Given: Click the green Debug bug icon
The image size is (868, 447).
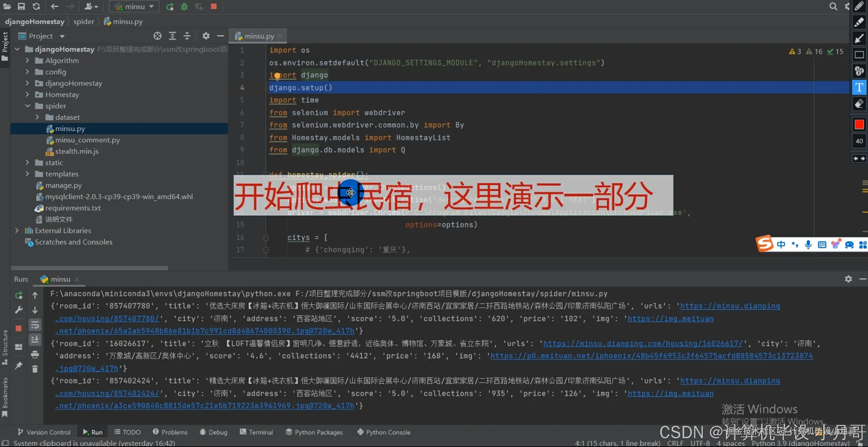Looking at the screenshot, I should tap(184, 6).
